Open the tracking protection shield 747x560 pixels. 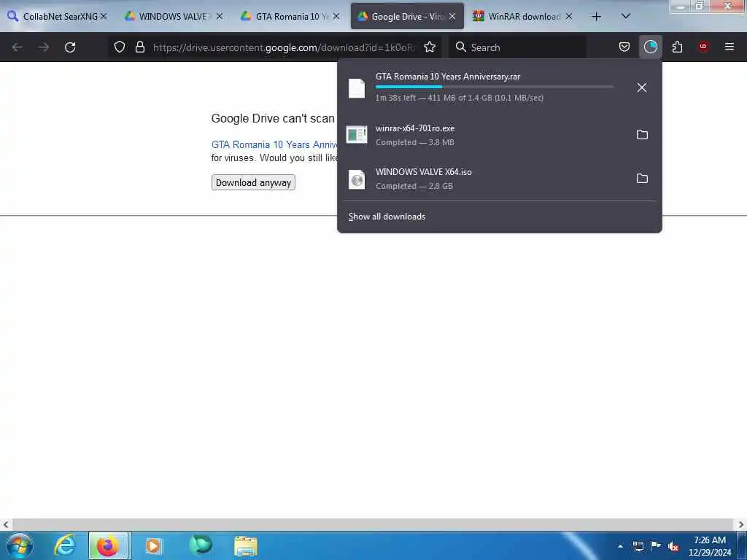pos(120,47)
